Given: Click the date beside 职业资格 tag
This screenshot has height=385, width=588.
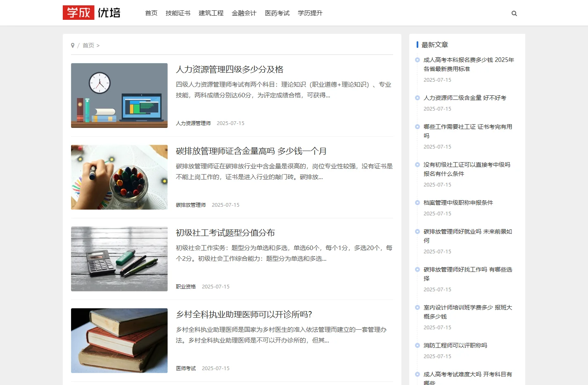Looking at the screenshot, I should [216, 287].
